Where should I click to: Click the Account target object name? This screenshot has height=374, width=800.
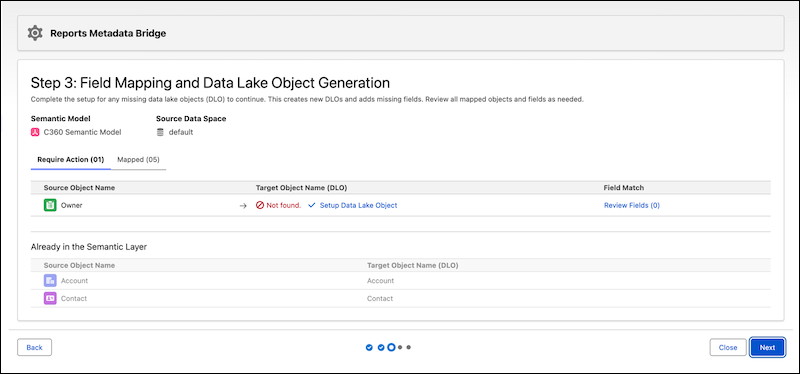(x=381, y=281)
